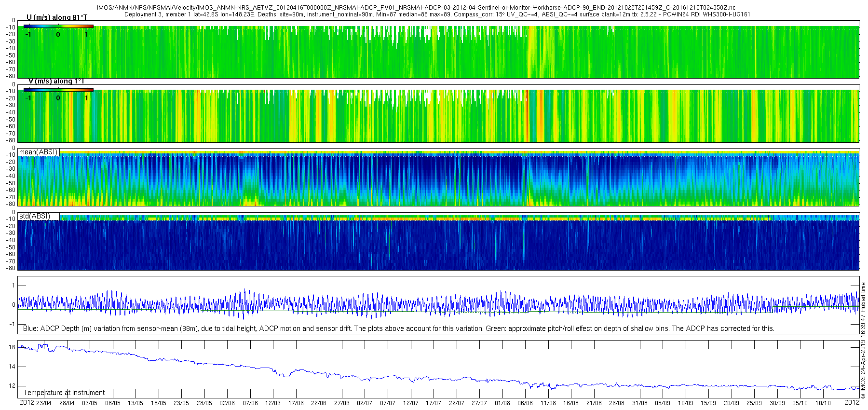Screen dimensions: 868x410
Task: Click the 12 tick on temperature axis
Action: [12, 386]
